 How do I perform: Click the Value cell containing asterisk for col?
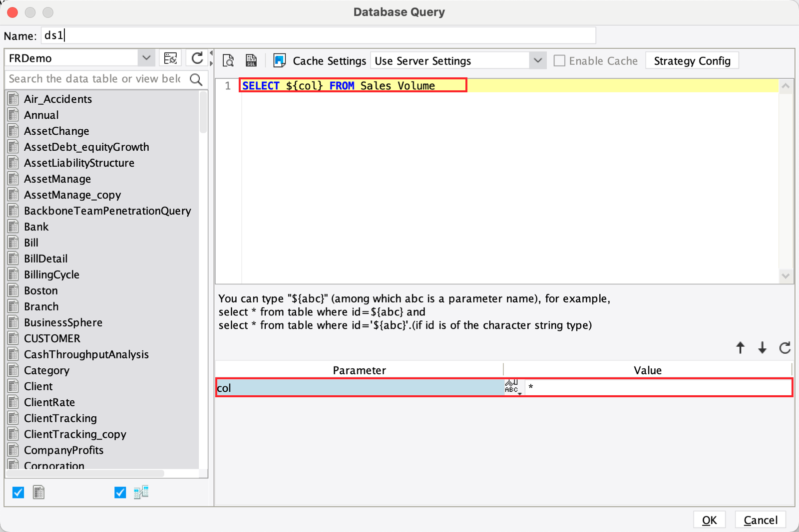[658, 387]
